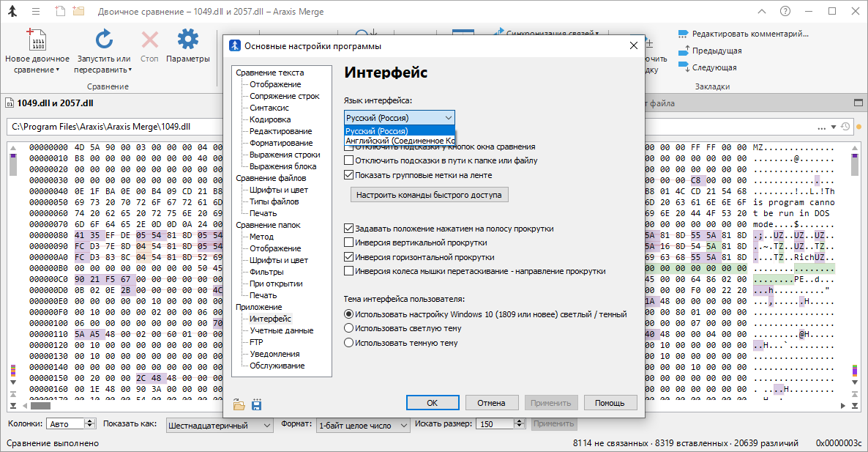Jump to last difference arrow at bottom left
Image resolution: width=868 pixels, height=452 pixels.
[13, 406]
